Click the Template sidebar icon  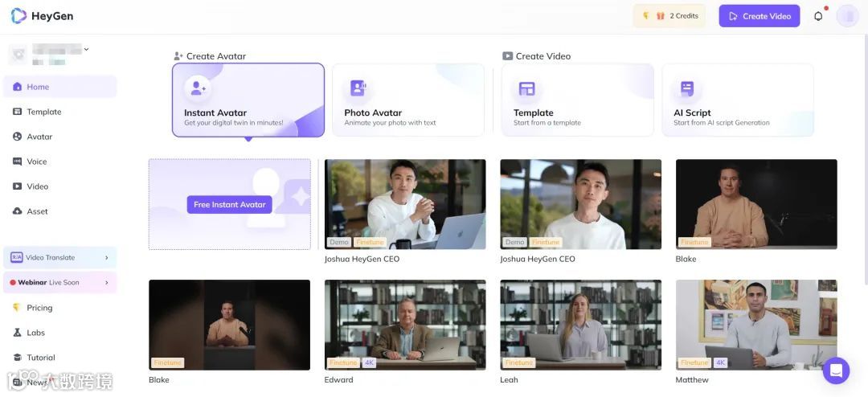pos(17,112)
